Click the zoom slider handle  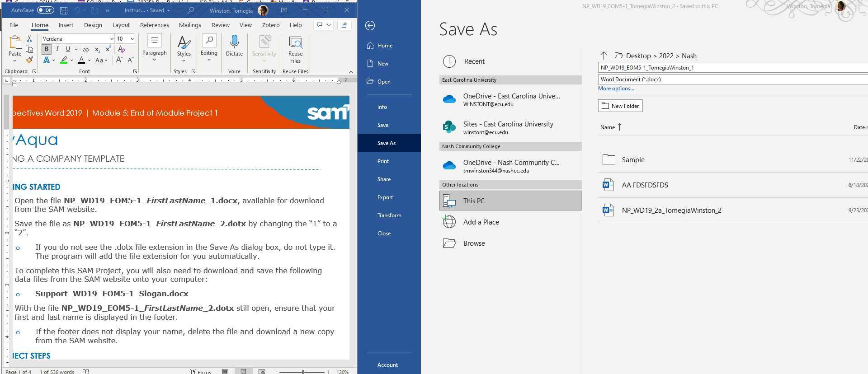click(303, 371)
